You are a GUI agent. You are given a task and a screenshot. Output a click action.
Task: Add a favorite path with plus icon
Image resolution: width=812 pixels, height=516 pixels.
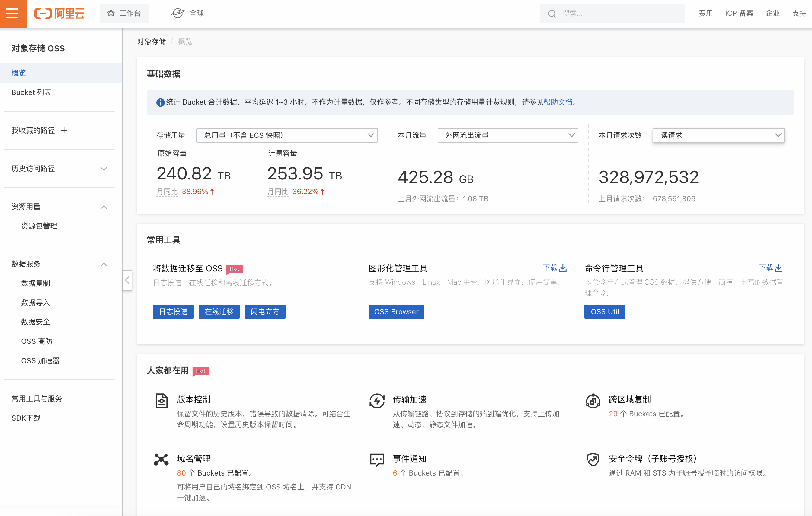[x=64, y=130]
